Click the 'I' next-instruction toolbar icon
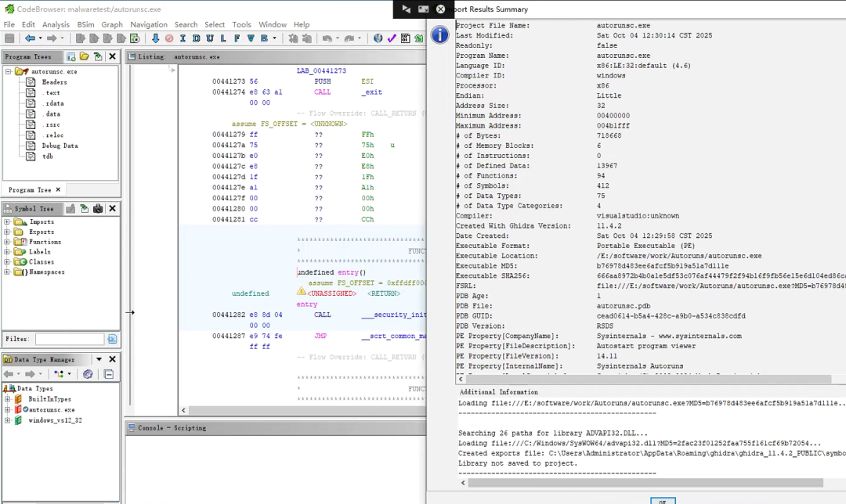The width and height of the screenshot is (846, 504). (x=183, y=38)
